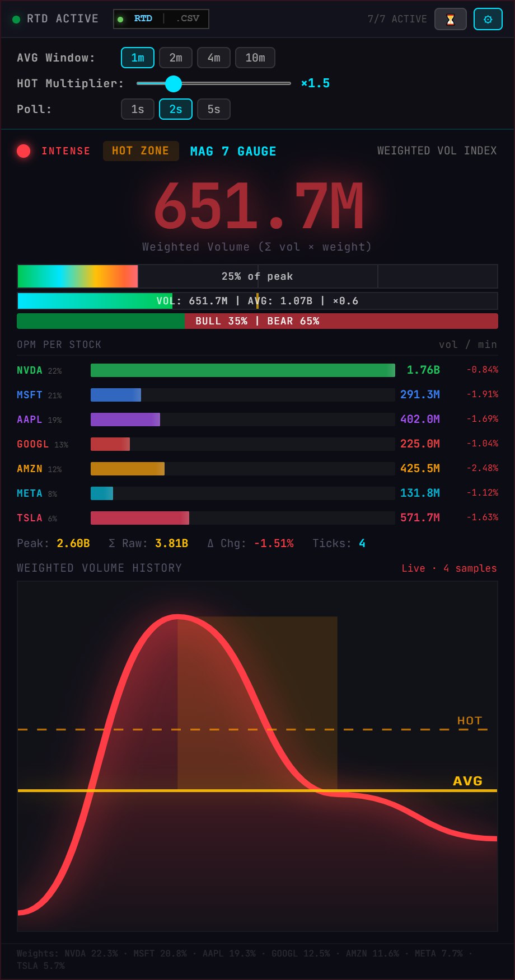Image resolution: width=515 pixels, height=980 pixels.
Task: Set poll interval to 1s
Action: point(138,109)
